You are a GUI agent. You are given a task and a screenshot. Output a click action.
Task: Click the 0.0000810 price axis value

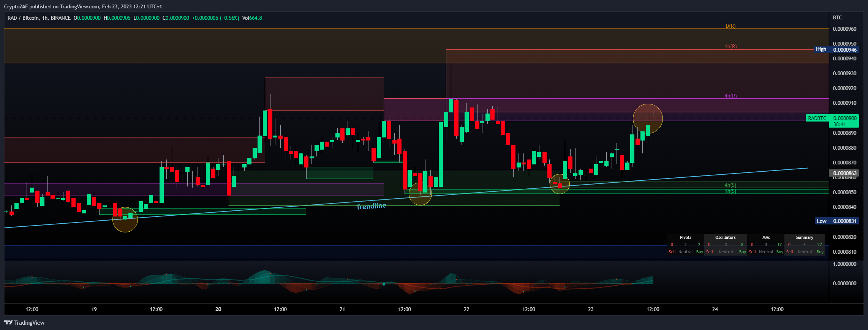(844, 252)
